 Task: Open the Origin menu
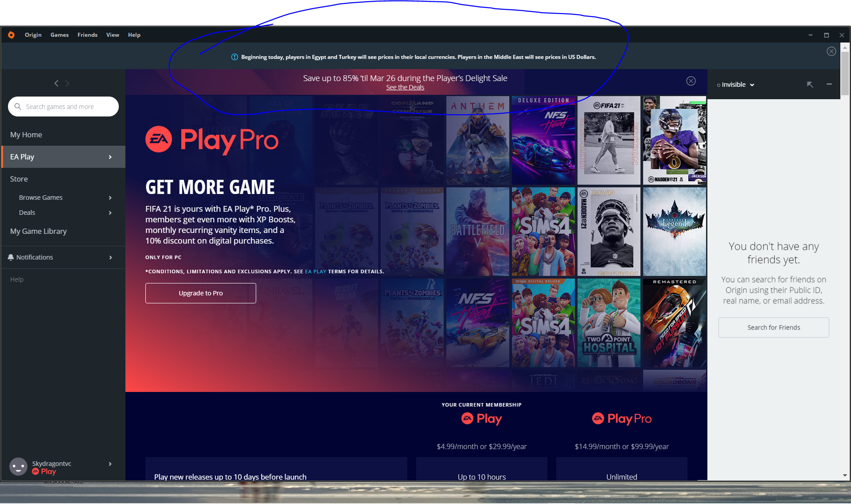click(33, 35)
